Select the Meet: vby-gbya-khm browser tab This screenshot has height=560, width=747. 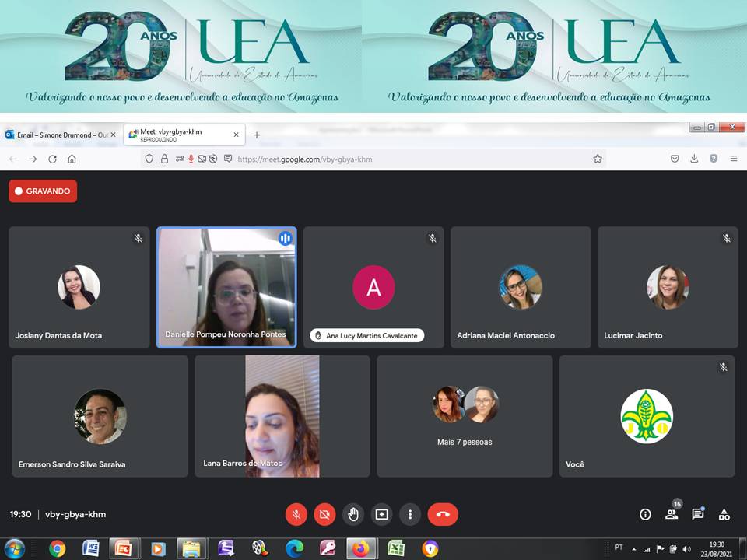[x=184, y=135]
